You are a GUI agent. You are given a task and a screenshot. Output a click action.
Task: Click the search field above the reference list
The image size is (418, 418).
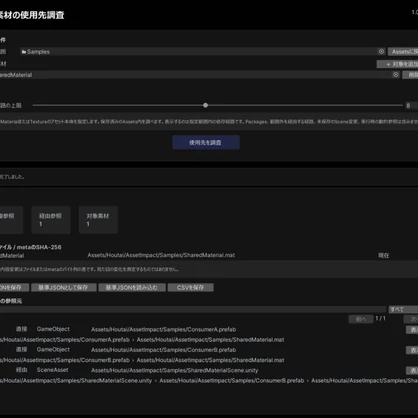click(x=193, y=309)
